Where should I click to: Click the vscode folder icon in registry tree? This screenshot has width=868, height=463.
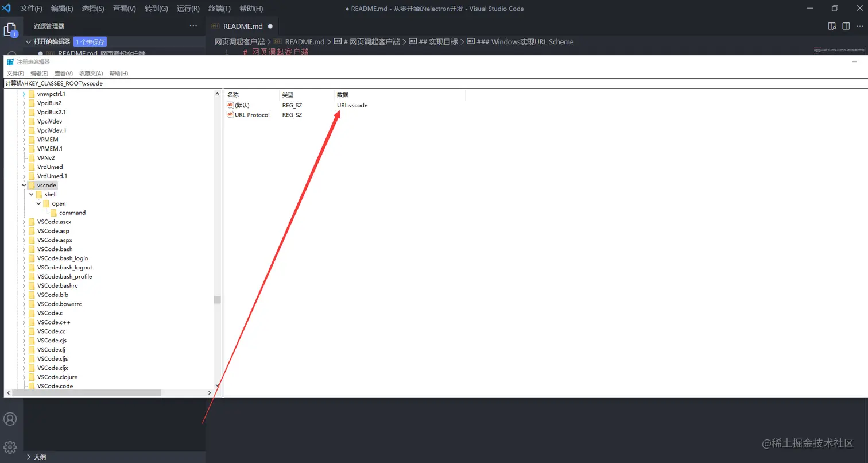(32, 186)
